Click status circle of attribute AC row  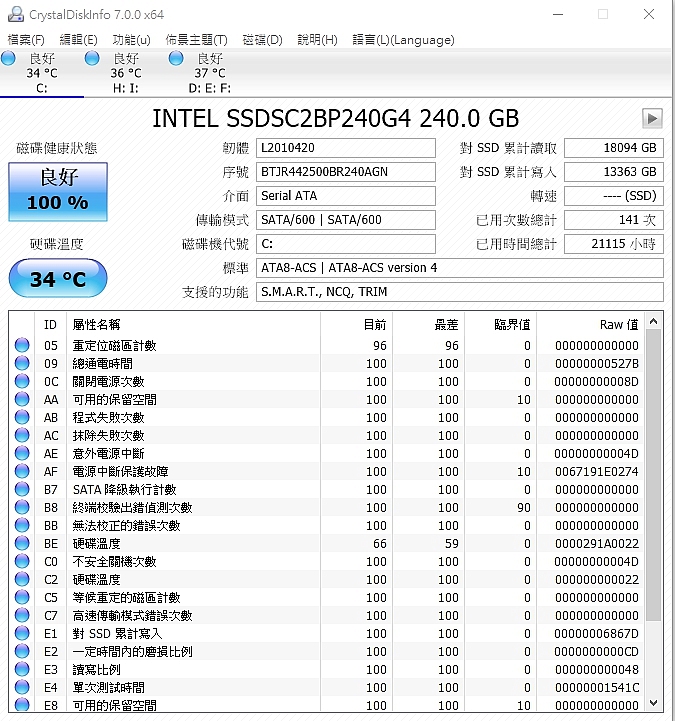click(22, 435)
